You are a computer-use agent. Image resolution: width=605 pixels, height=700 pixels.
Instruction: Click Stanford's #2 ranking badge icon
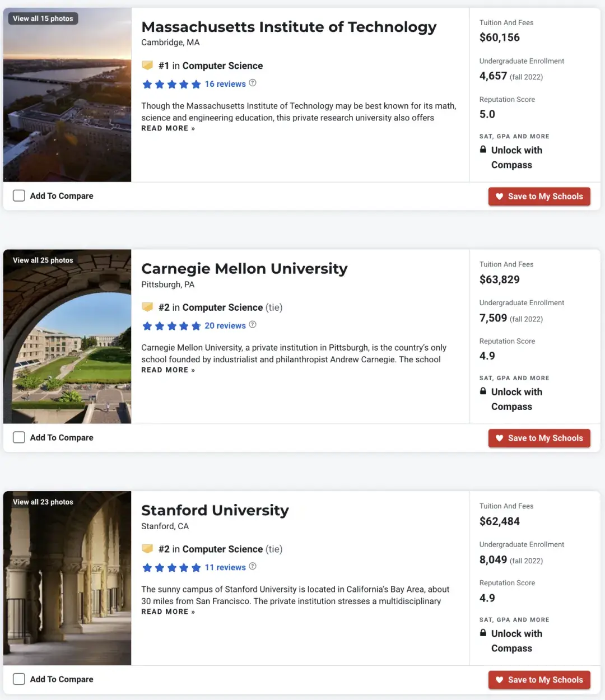(x=147, y=549)
